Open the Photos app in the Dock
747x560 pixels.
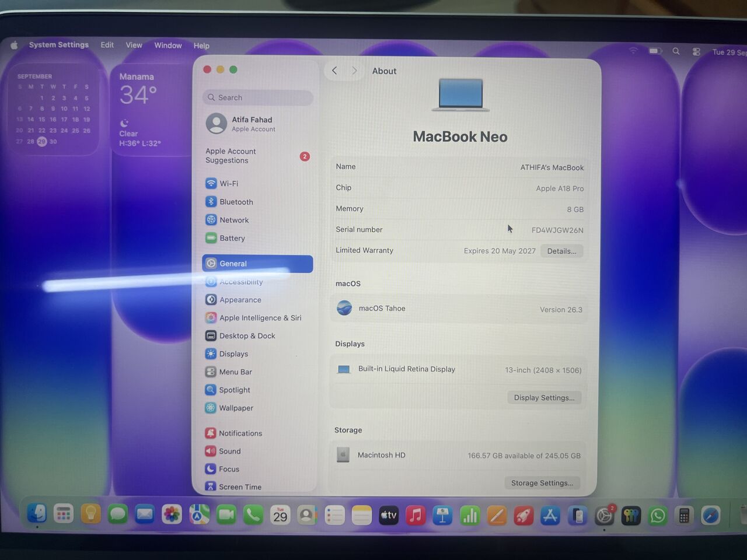(x=172, y=514)
